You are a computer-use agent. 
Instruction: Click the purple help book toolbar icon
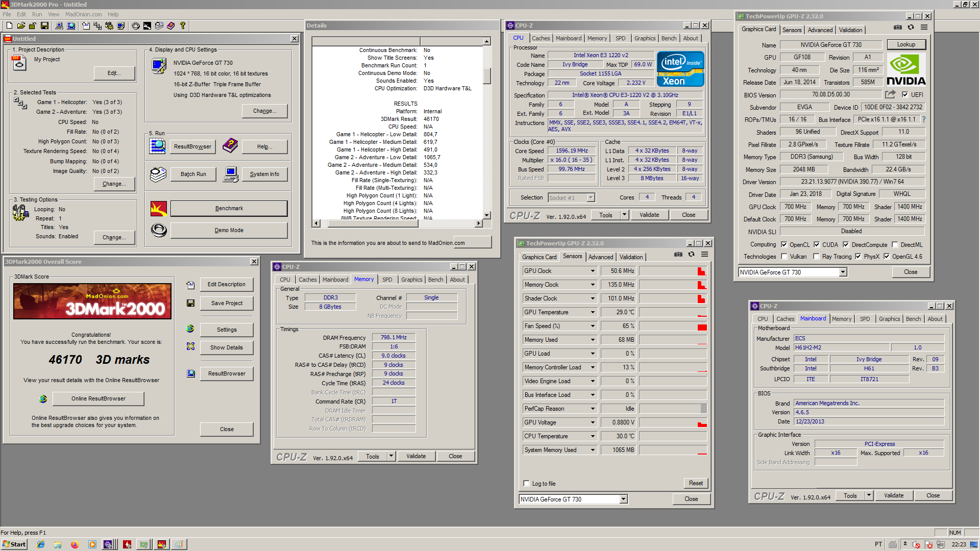click(x=170, y=26)
